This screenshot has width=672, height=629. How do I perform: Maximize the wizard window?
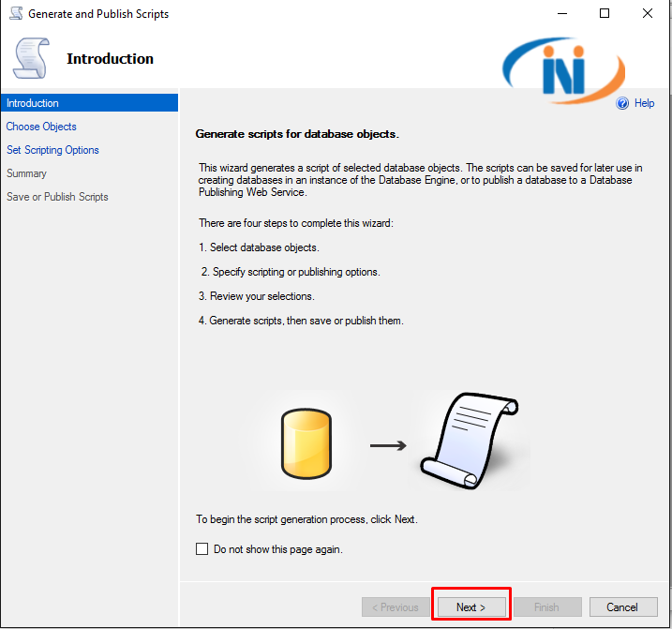[x=605, y=13]
